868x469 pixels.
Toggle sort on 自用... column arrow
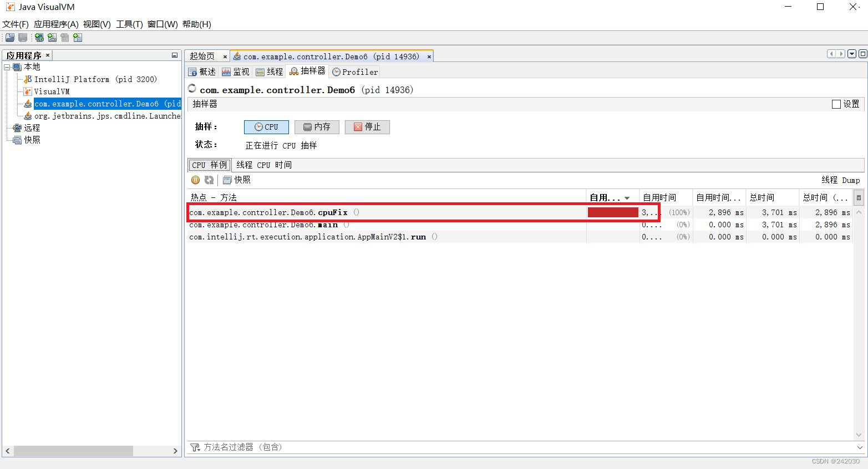point(627,198)
